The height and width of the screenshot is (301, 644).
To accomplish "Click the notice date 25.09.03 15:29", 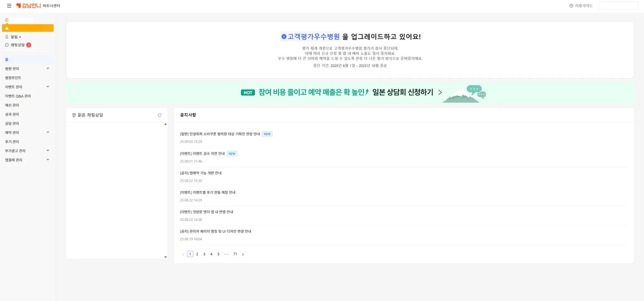I will click(191, 142).
